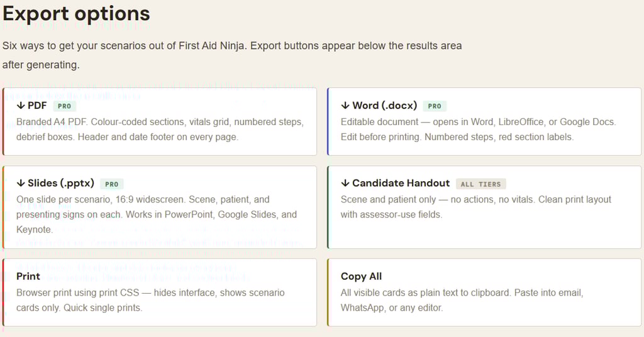Pick the Slides (.pptx) export title
Screen dimensions: 644x337
coord(61,184)
